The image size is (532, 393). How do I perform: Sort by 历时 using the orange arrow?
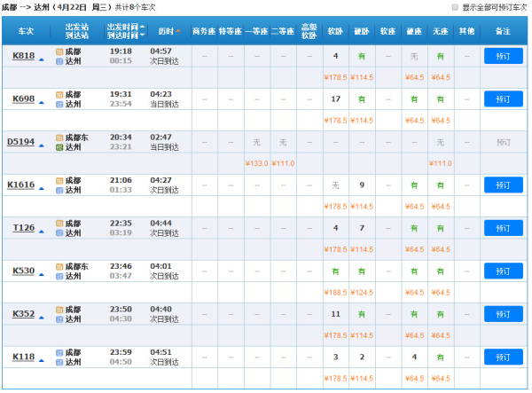177,31
